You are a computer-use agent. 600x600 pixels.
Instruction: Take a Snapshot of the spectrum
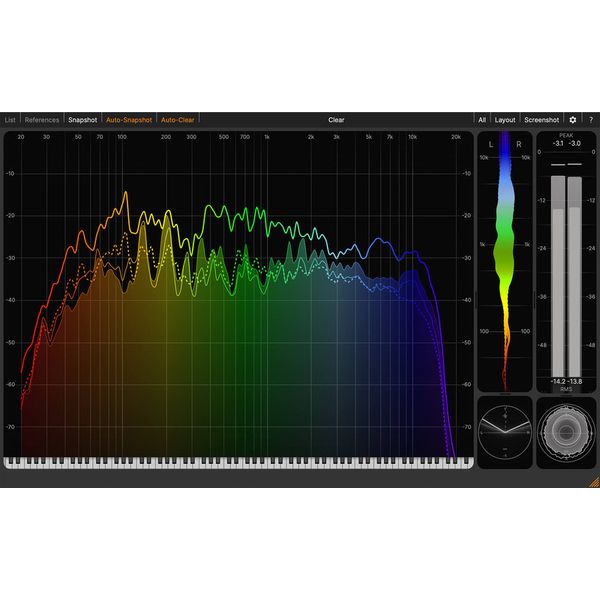pyautogui.click(x=83, y=120)
